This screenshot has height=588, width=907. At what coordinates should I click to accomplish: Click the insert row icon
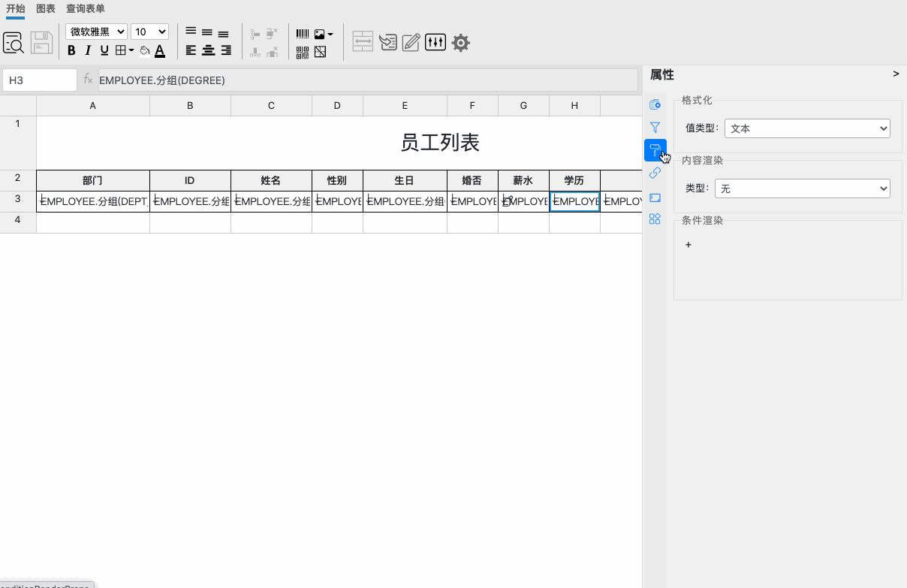pyautogui.click(x=255, y=34)
